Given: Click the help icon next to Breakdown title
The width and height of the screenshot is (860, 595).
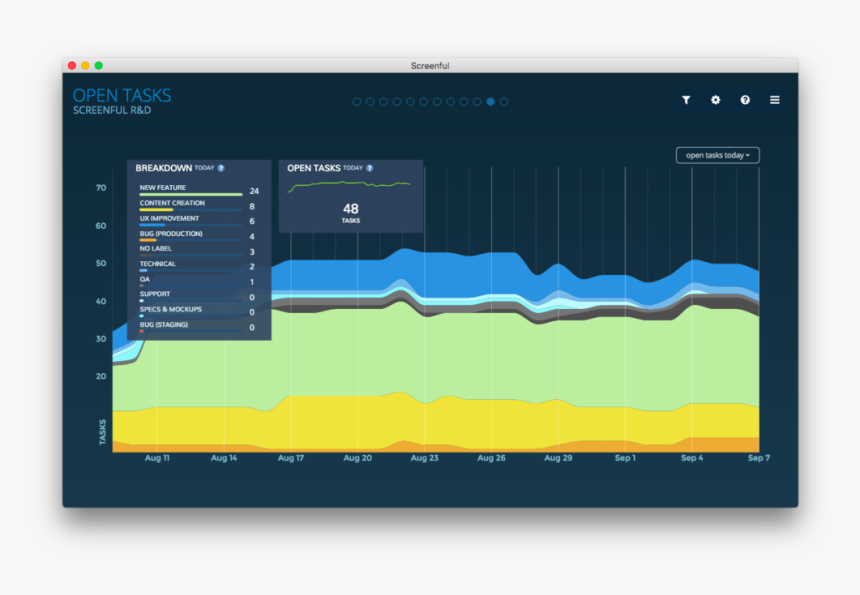Looking at the screenshot, I should [221, 169].
